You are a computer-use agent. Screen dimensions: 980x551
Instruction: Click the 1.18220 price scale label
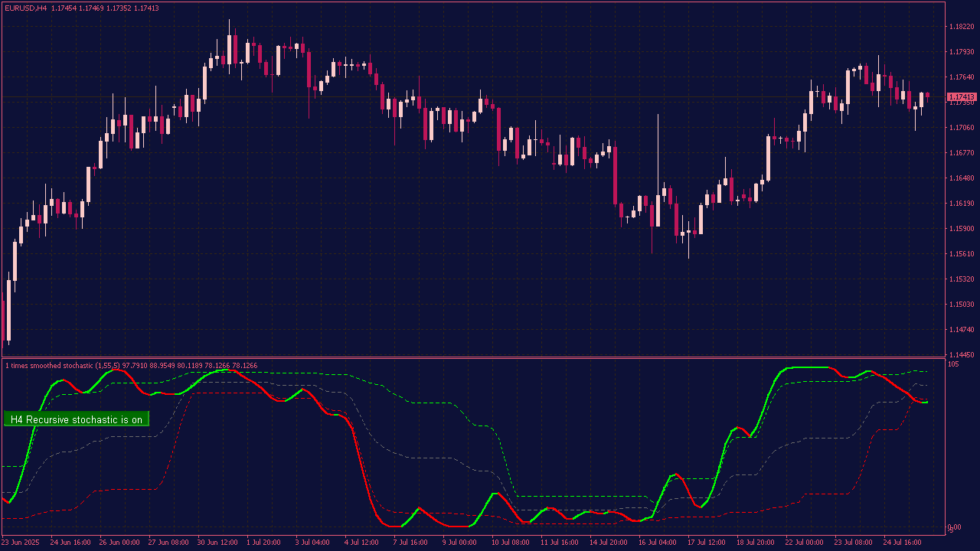[x=961, y=27]
